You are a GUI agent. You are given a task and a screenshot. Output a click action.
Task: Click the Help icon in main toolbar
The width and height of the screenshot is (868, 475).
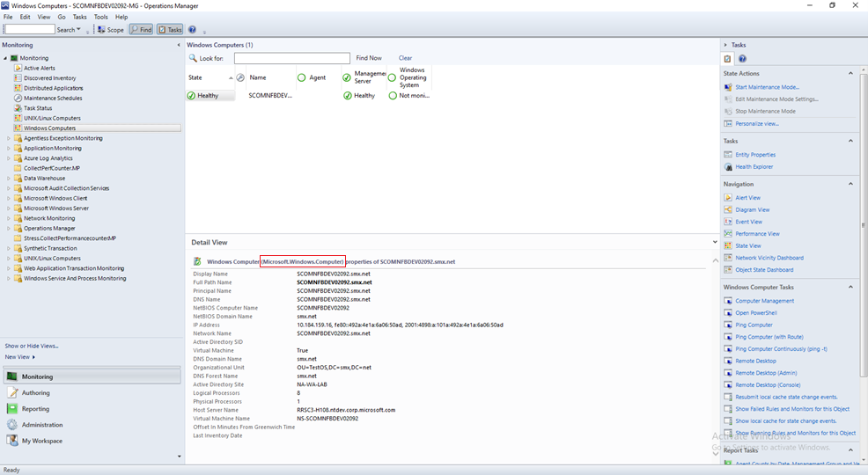192,30
